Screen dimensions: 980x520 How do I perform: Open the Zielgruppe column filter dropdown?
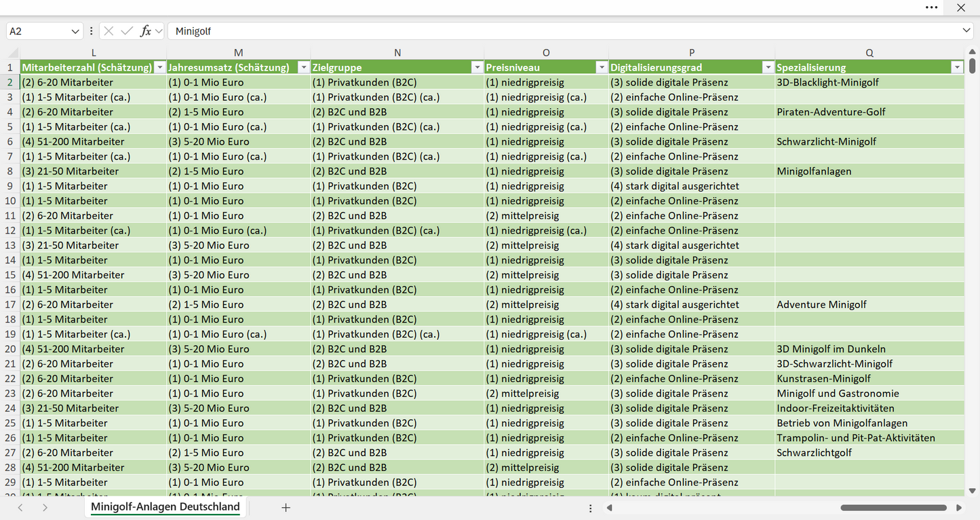pos(477,67)
